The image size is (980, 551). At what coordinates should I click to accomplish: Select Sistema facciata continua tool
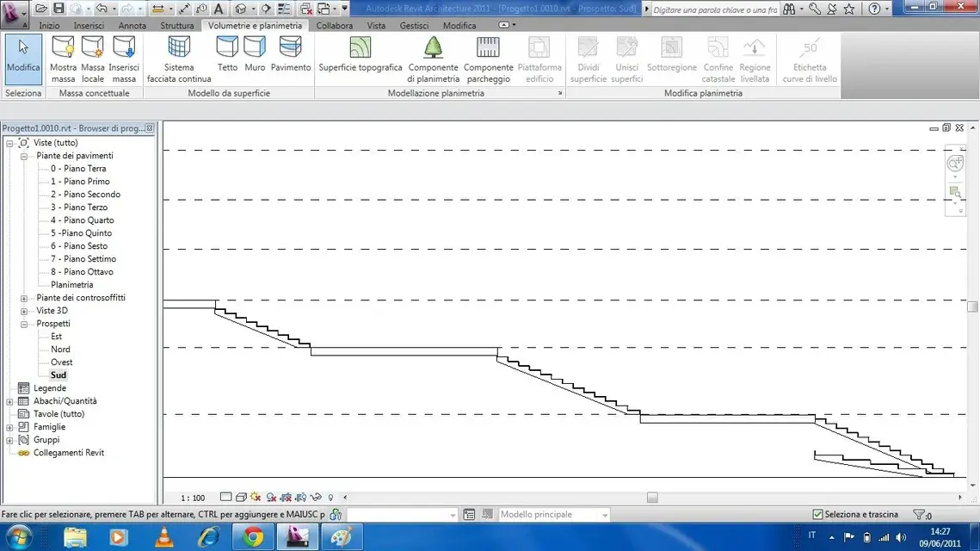pyautogui.click(x=179, y=59)
